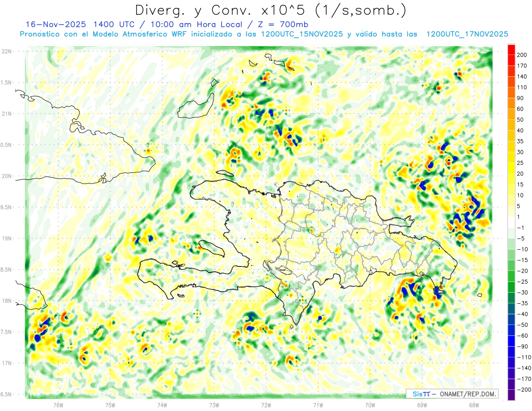532x411 pixels.
Task: Click the '-40' colorbar value
Action: [522, 315]
